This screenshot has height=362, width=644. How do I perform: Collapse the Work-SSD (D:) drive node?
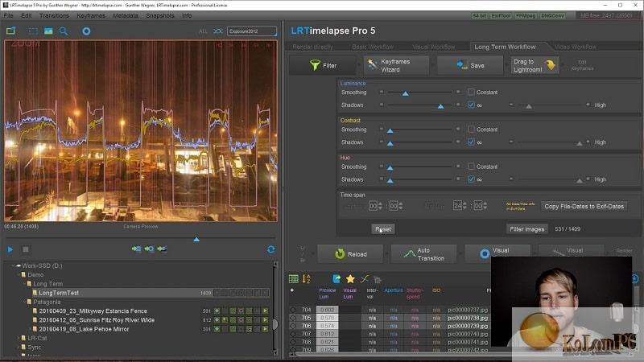click(14, 265)
